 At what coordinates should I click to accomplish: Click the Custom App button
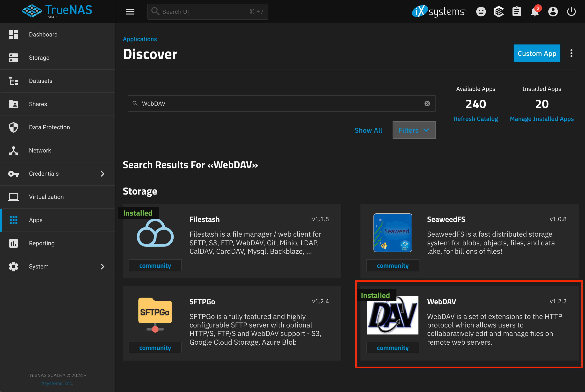537,53
